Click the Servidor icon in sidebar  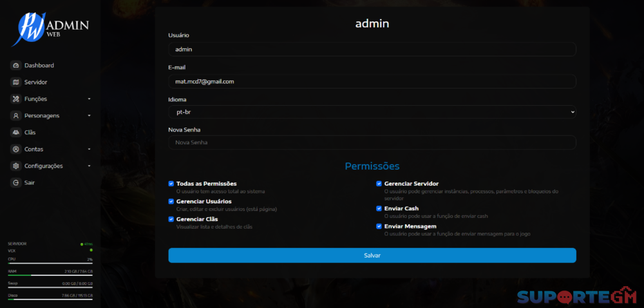[16, 82]
